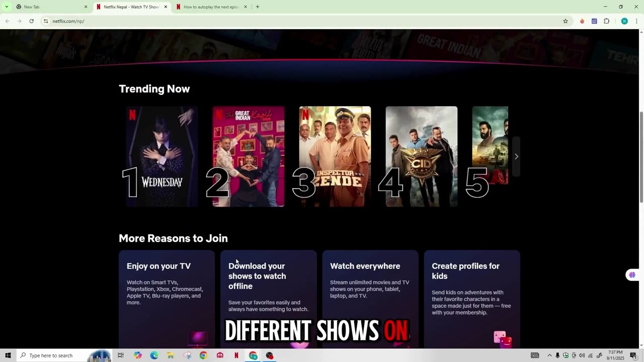
Task: Switch to the active Chrome profile N window
Action: pyautogui.click(x=253, y=355)
